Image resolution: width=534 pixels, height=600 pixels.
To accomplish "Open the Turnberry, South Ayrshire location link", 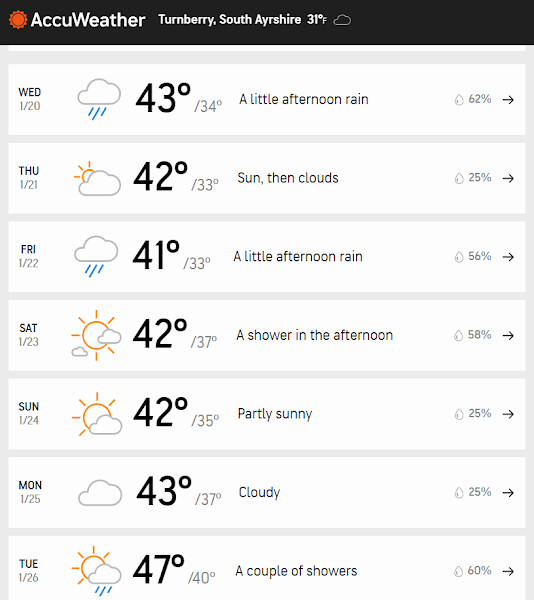I will (230, 19).
